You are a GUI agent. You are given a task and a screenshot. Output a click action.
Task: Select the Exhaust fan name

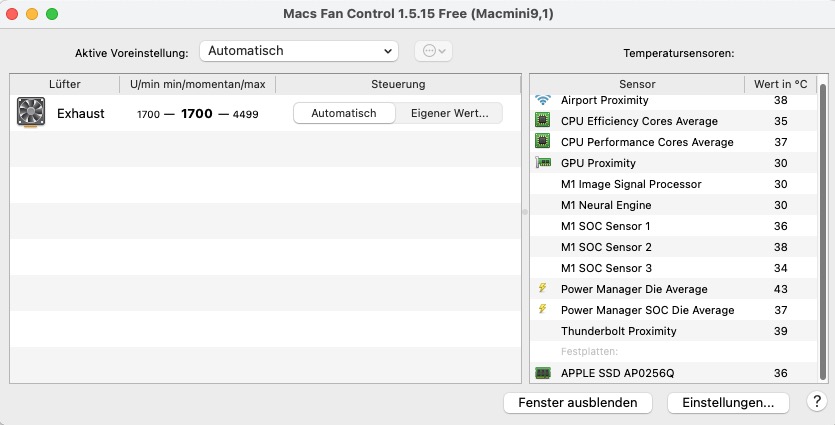81,113
